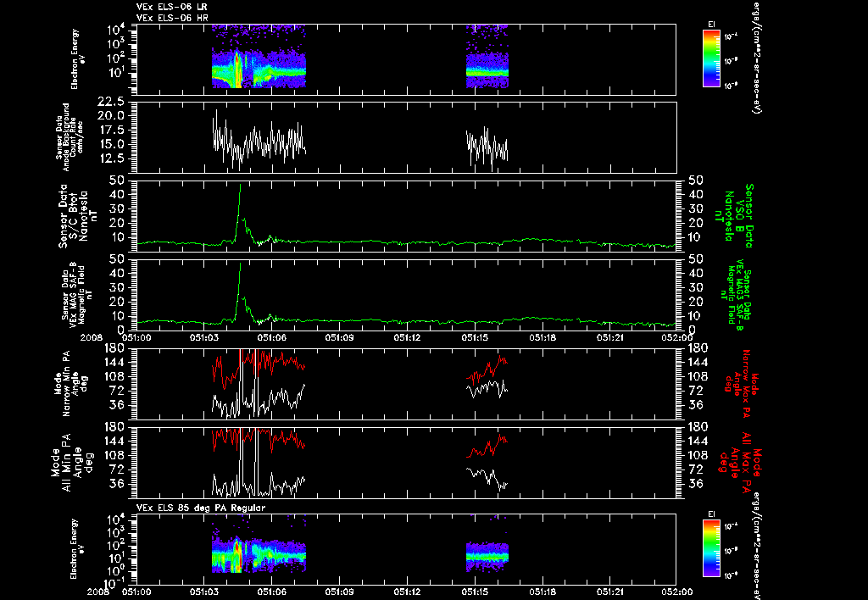Click the 'VEx ELS-06 LR' title text
This screenshot has width=868, height=600.
pos(171,7)
